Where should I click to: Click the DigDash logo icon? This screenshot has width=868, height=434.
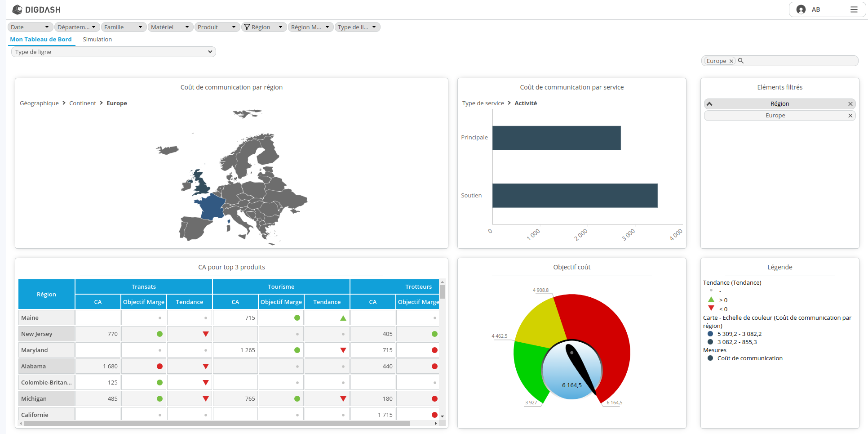point(17,9)
